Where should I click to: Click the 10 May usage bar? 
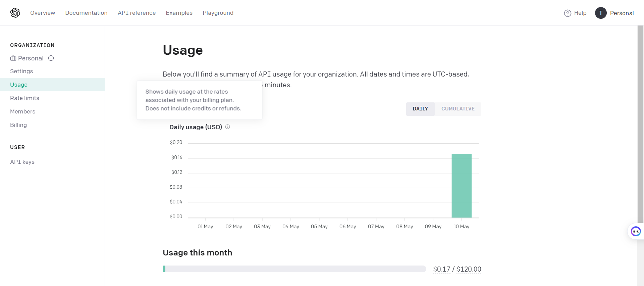(x=462, y=186)
